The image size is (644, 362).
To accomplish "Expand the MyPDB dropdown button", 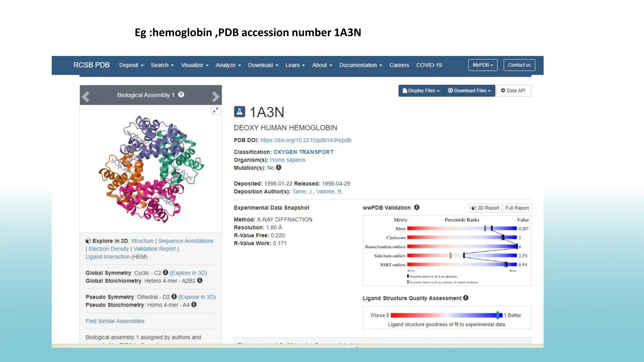I will (x=483, y=65).
